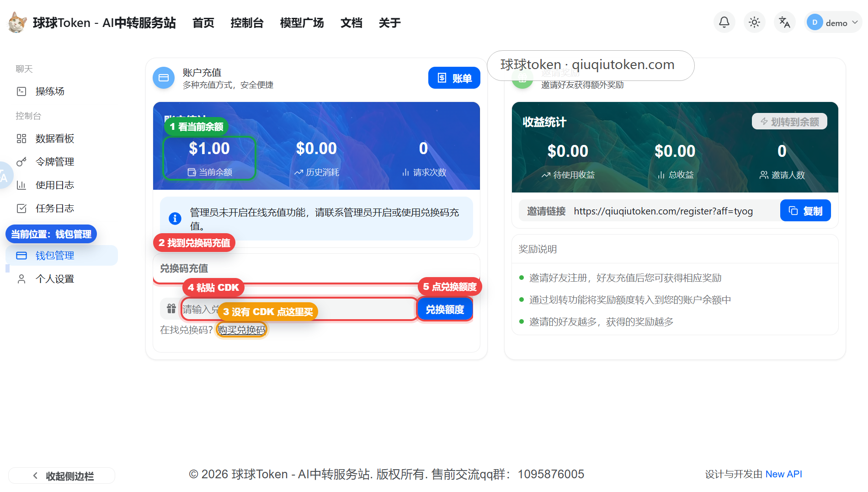This screenshot has width=868, height=492.
Task: Click the gift icon beside redeem field
Action: click(171, 309)
